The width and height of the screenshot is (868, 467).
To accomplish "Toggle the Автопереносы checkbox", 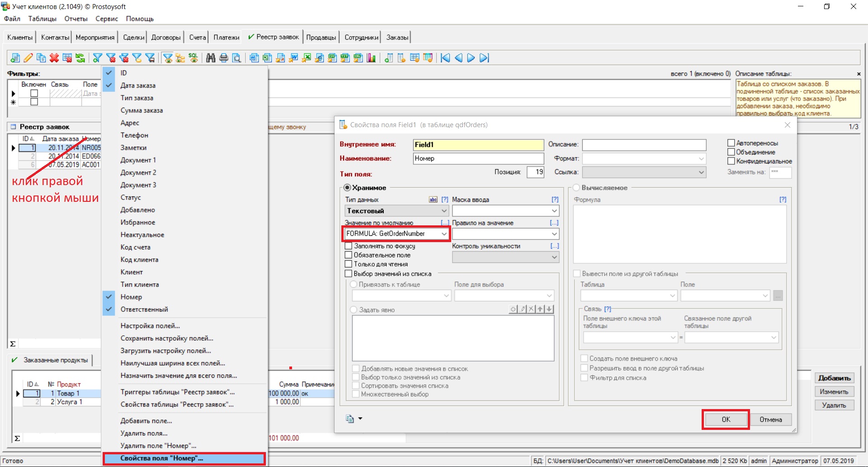I will point(731,143).
